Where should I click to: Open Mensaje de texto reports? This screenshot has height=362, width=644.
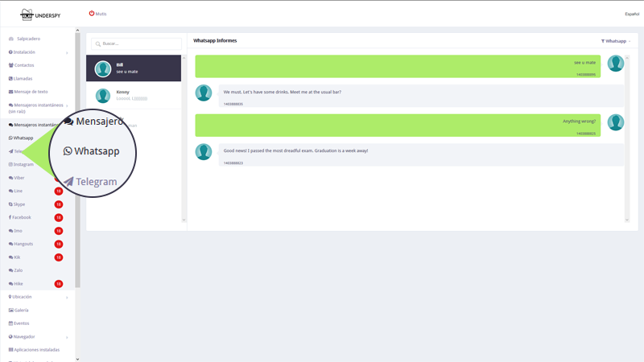(28, 92)
